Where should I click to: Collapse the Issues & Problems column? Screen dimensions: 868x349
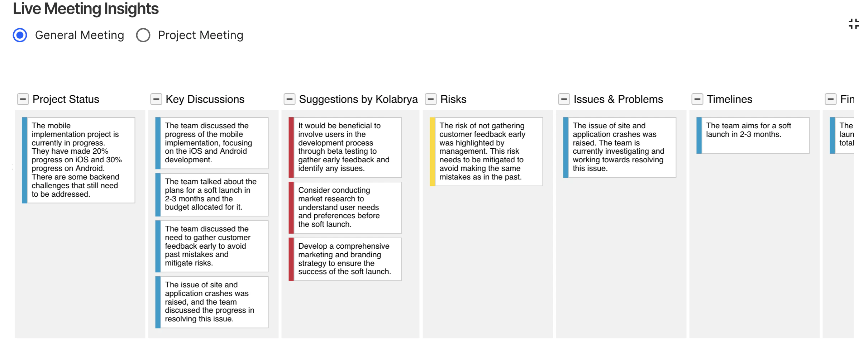564,99
